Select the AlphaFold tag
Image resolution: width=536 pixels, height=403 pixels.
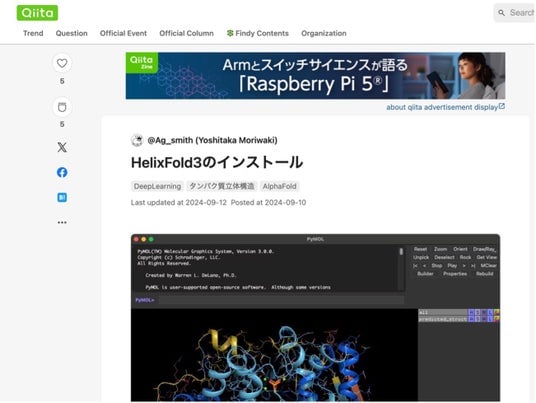click(x=279, y=186)
